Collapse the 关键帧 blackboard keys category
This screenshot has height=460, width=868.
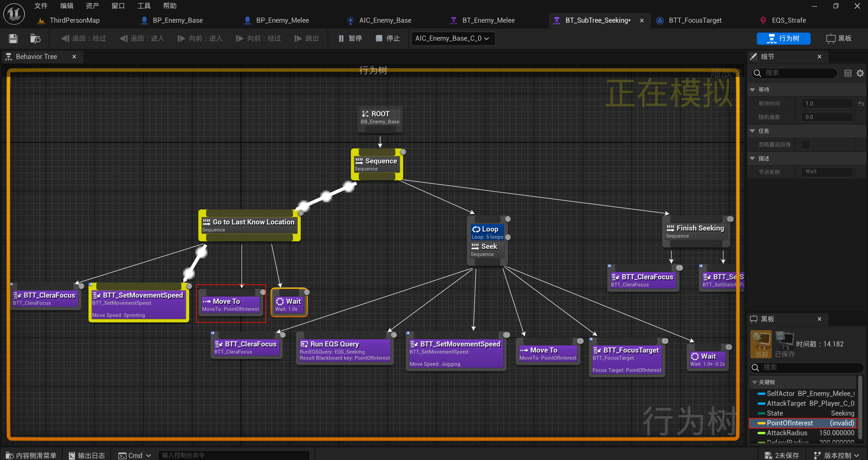click(x=755, y=382)
